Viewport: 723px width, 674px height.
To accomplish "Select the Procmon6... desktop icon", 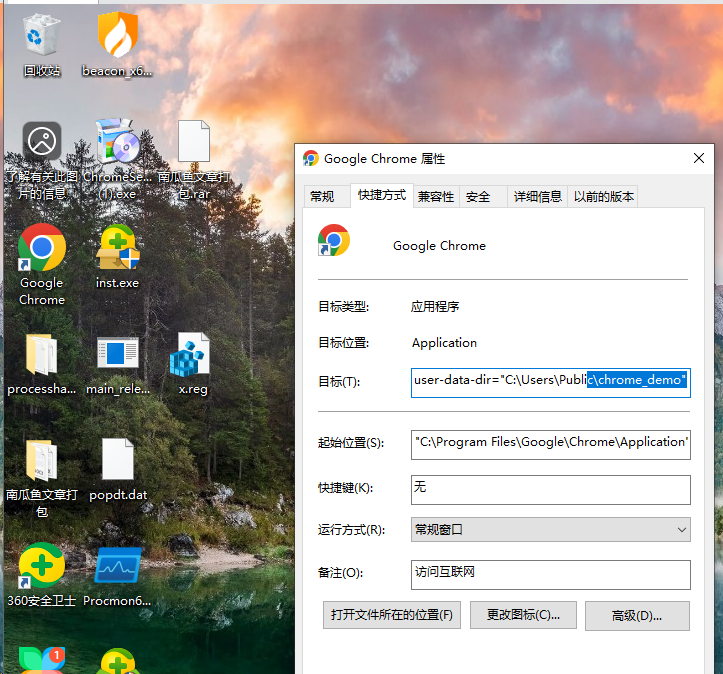I will click(x=117, y=576).
